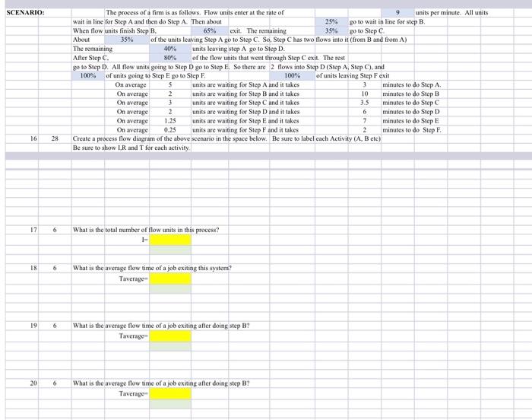Select the 65% exit cell
Viewport: 532px width, 420px height.
tap(210, 30)
